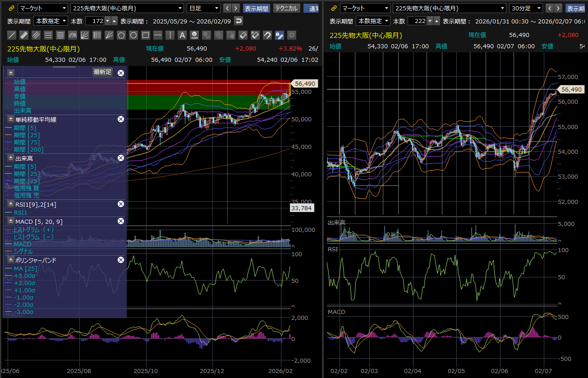Viewport: 588px width, 378px height.
Task: Open the 30分足 timeframe dropdown on right chart
Action: 526,8
